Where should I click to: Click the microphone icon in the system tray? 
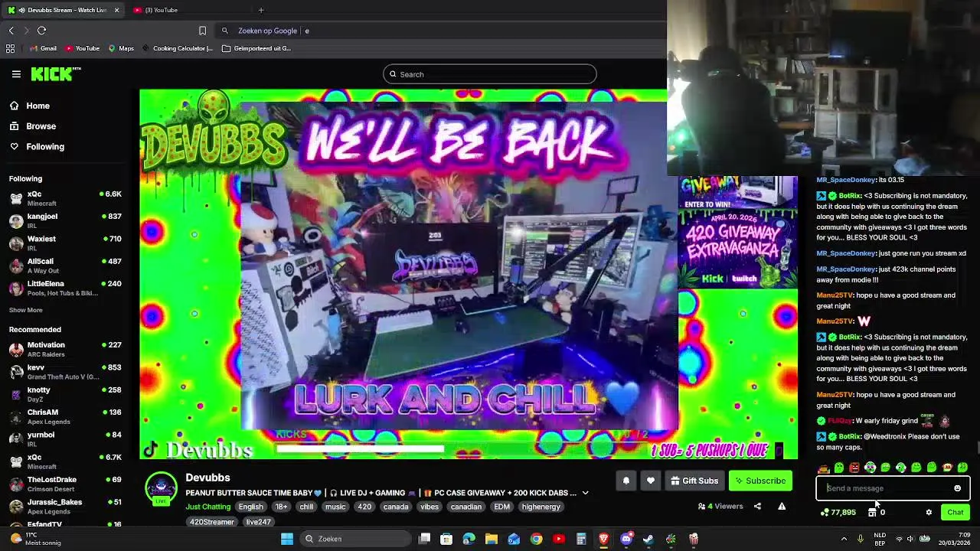point(861,539)
